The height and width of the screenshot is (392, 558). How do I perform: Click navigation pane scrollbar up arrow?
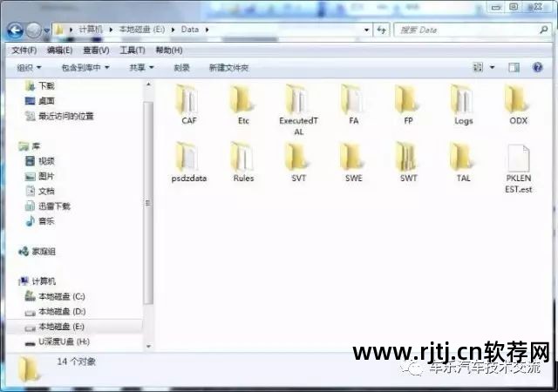pyautogui.click(x=148, y=84)
